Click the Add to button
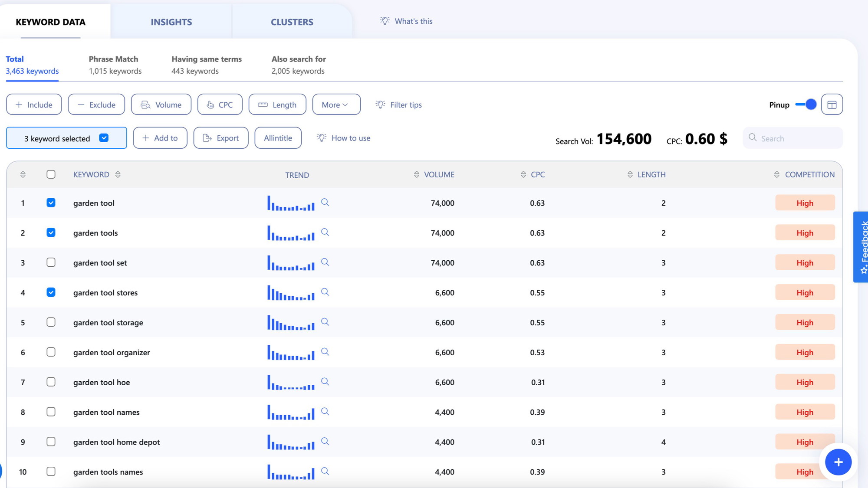The height and width of the screenshot is (488, 868). (160, 138)
